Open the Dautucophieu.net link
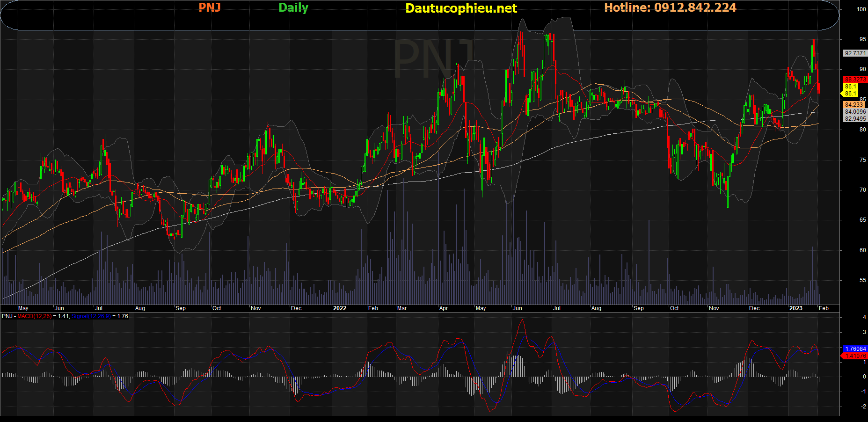Viewport: 868px width, 422px height. coord(460,8)
